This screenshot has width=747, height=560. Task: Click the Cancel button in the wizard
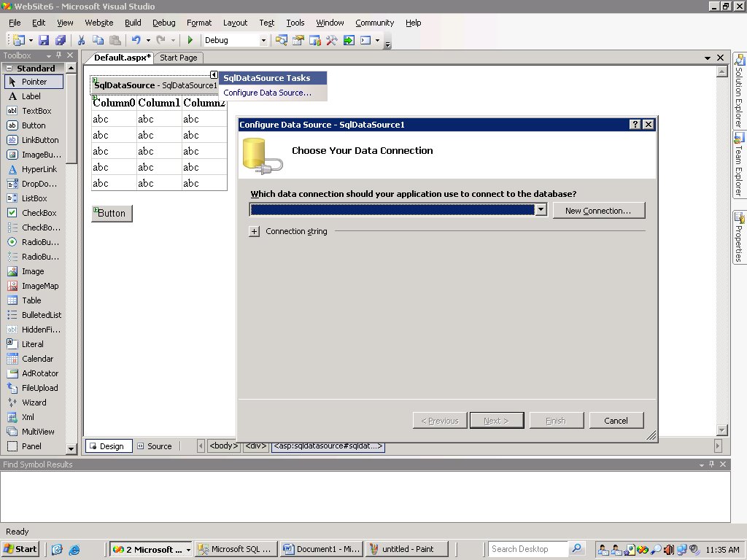point(616,421)
